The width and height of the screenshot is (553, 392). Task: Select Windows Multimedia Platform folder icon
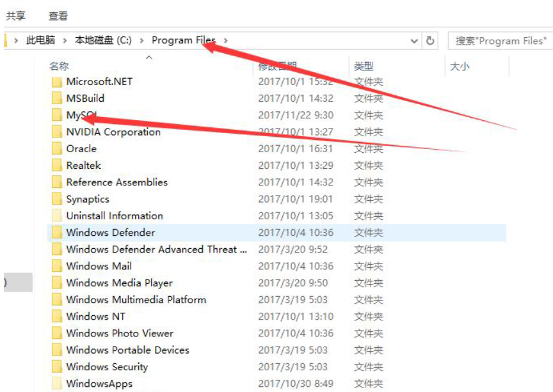point(57,300)
